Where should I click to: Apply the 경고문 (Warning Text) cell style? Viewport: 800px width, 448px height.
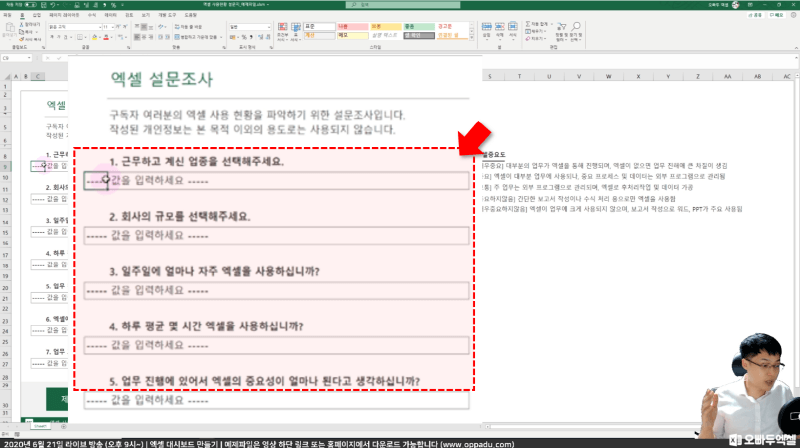452,26
